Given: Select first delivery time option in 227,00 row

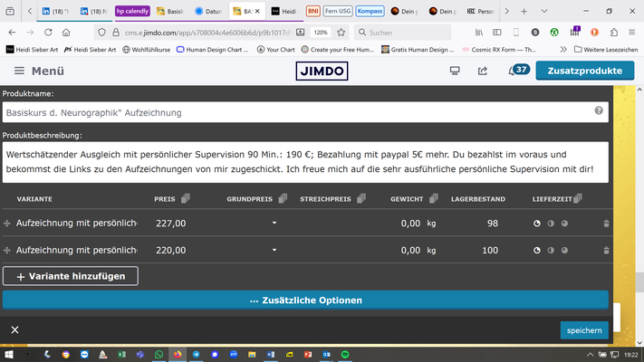Looking at the screenshot, I should [537, 224].
